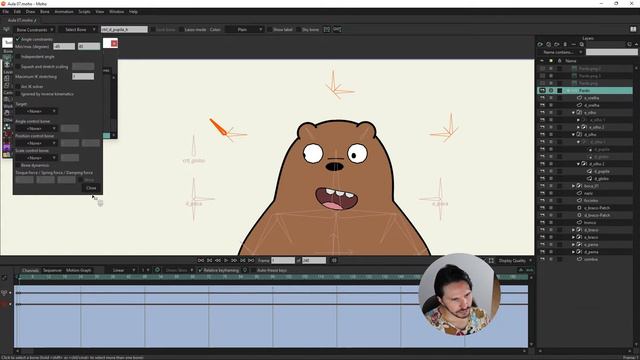Select the e_orelha layer
Screen dimensions: 640x360
pyautogui.click(x=591, y=98)
